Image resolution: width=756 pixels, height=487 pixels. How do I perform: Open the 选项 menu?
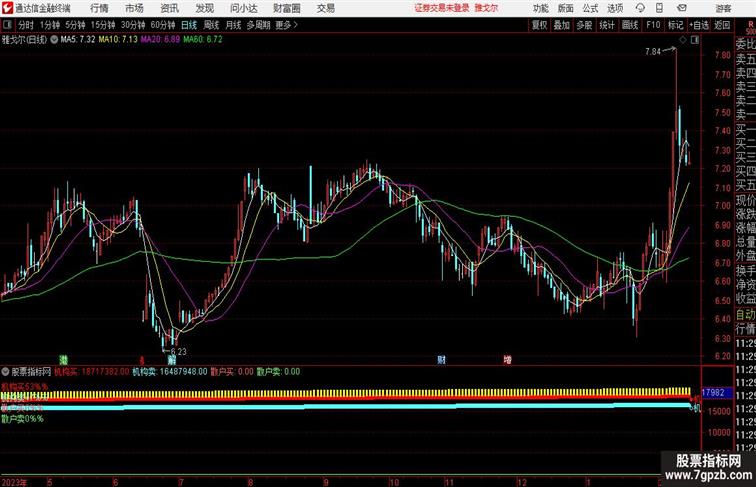tap(615, 8)
